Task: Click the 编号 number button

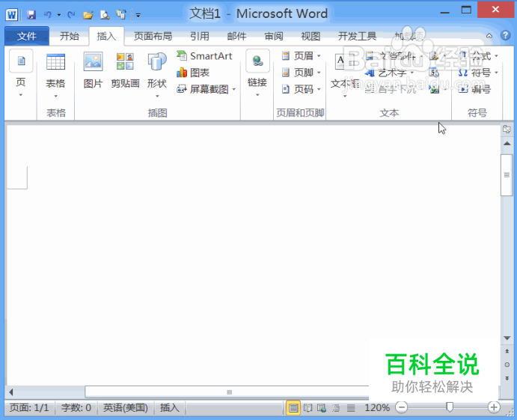Action: tap(475, 89)
